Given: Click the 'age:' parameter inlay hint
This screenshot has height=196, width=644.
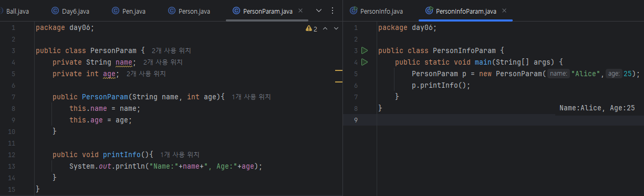Looking at the screenshot, I should [x=614, y=74].
